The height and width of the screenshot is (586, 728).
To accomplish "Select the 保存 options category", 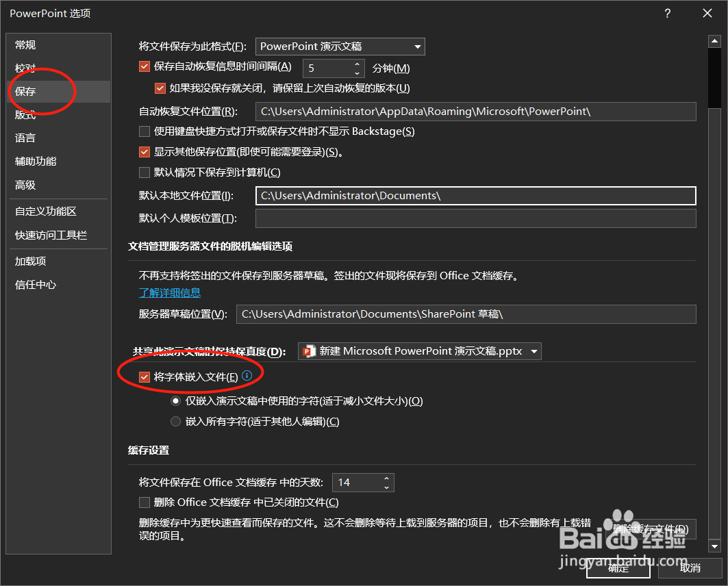I will point(58,92).
